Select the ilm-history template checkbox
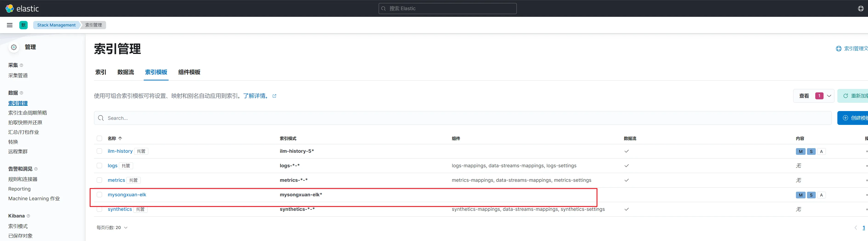 point(99,151)
